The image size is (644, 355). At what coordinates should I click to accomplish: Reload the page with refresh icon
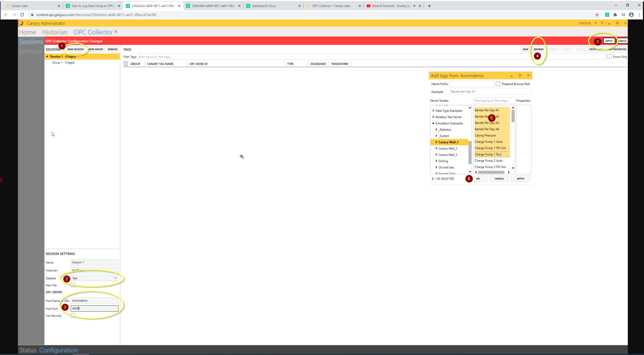point(22,15)
